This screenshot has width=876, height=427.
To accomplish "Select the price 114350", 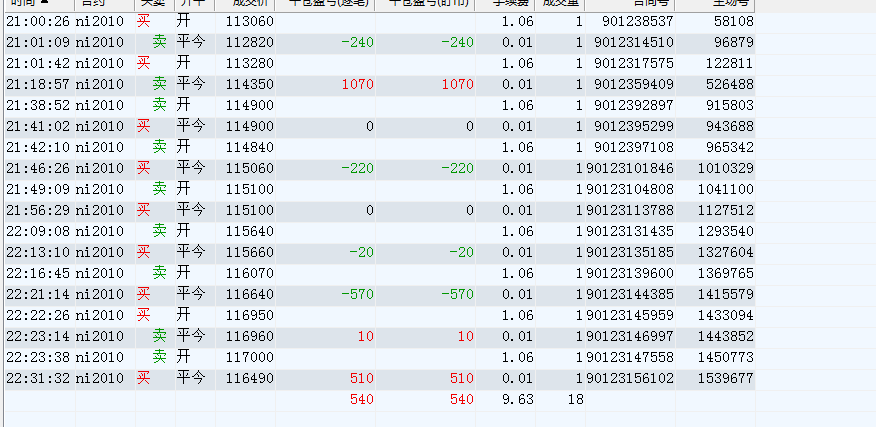I will [250, 85].
